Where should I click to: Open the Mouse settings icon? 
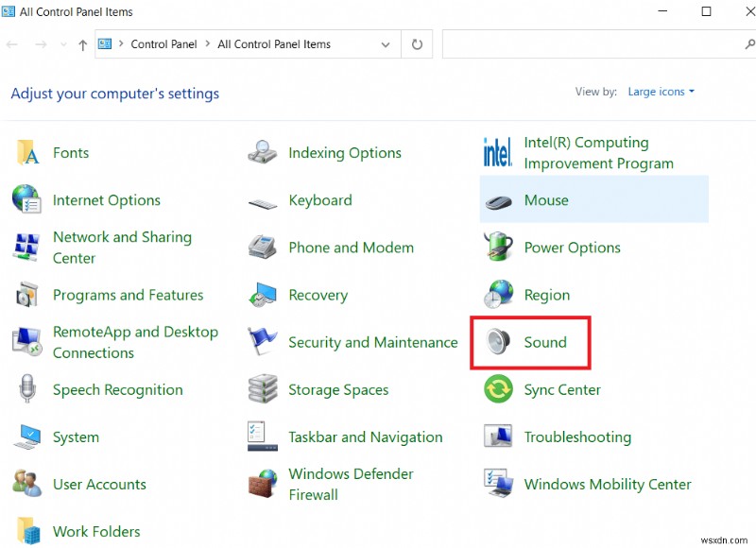point(498,200)
